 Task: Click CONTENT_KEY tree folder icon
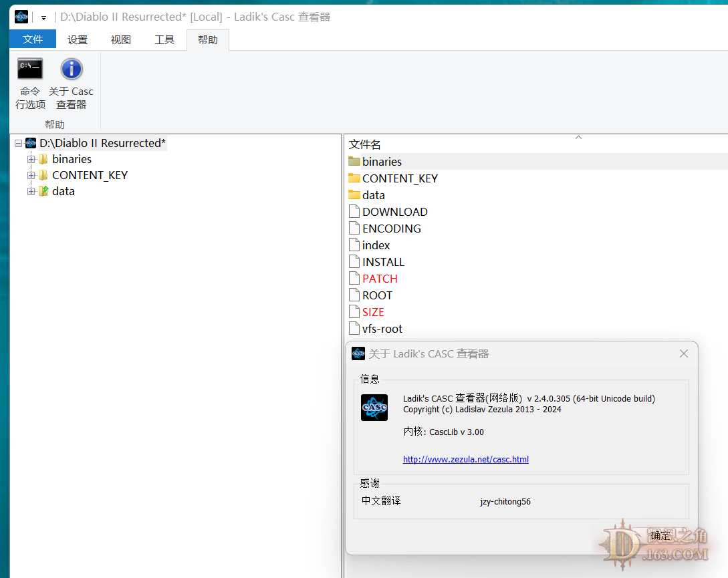43,175
